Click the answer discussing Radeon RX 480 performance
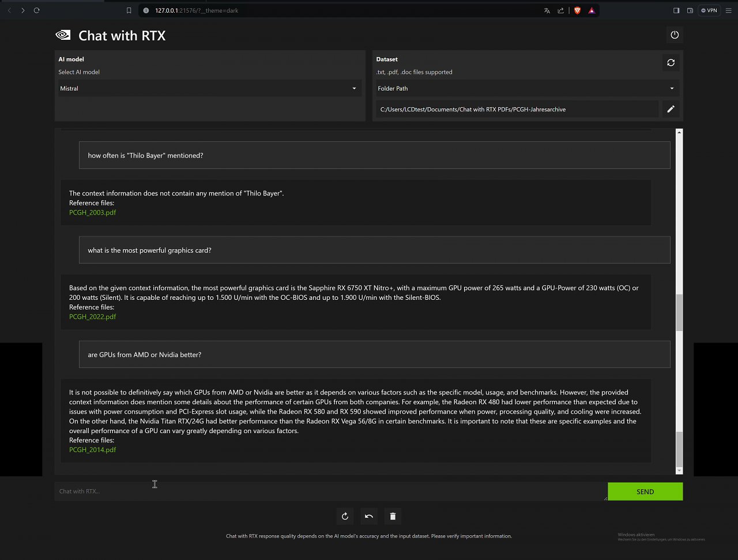The width and height of the screenshot is (738, 560). 356,420
